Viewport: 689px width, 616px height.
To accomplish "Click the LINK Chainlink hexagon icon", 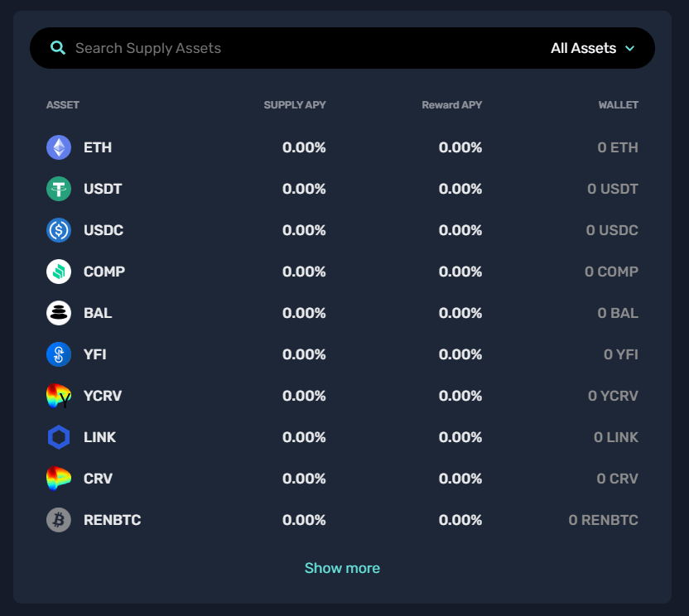I will pos(59,437).
